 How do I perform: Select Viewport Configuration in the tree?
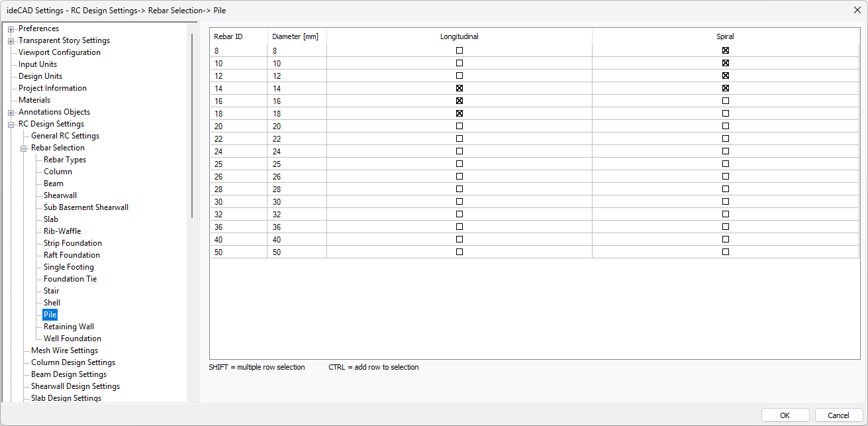[60, 52]
